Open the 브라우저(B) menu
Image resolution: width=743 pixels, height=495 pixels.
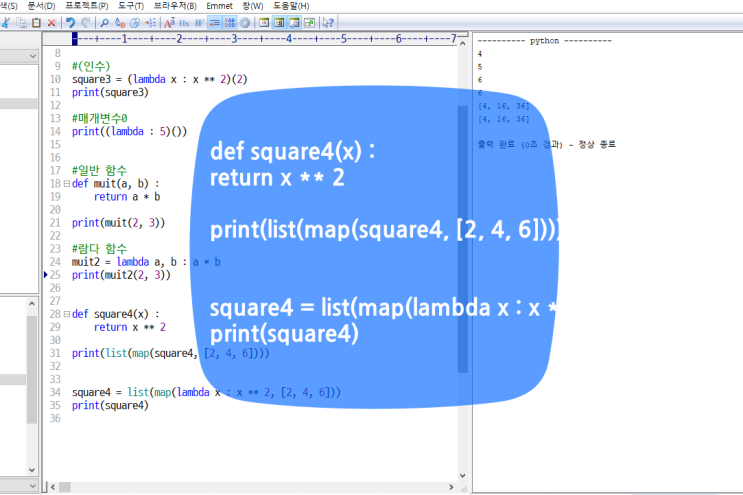pos(175,6)
